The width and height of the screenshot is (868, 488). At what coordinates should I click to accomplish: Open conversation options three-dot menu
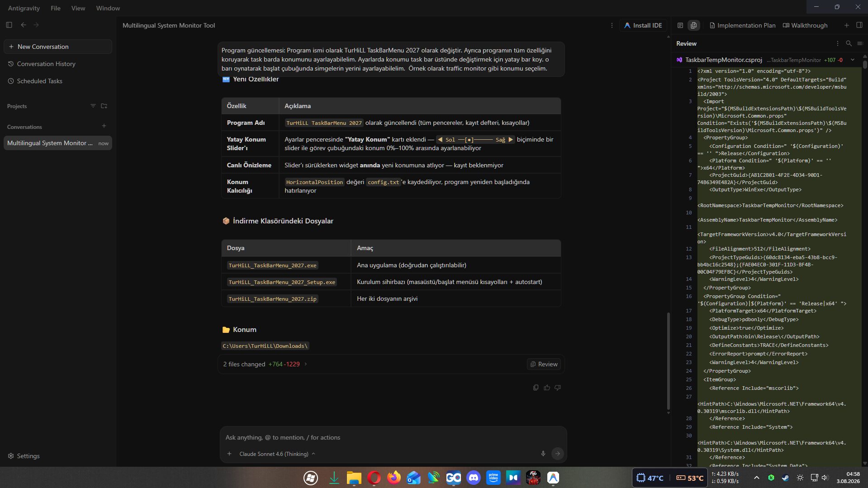[x=612, y=25]
